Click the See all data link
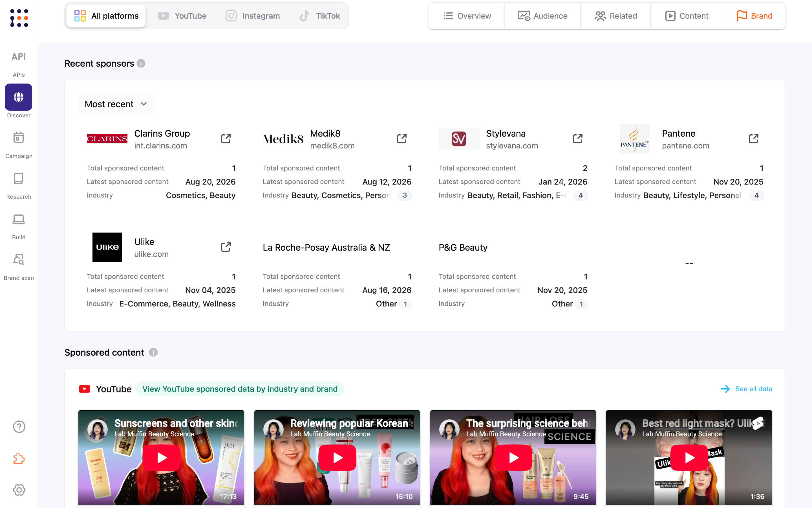The width and height of the screenshot is (812, 508). click(746, 389)
